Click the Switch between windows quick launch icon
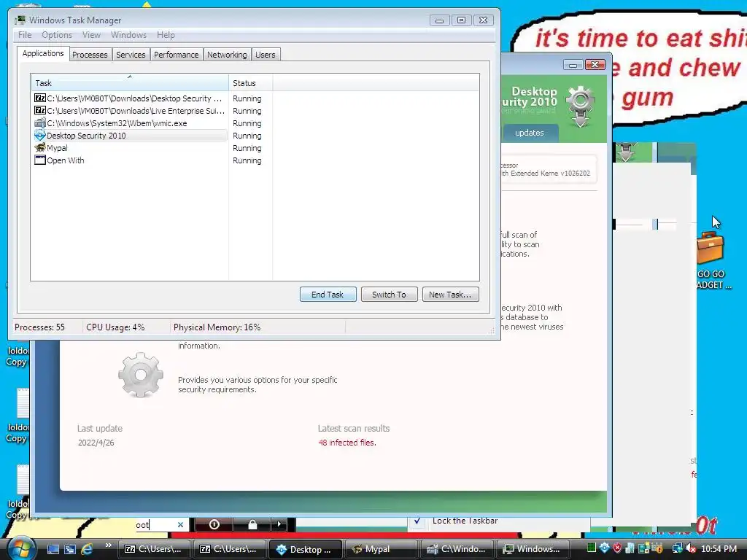The height and width of the screenshot is (560, 747). click(x=70, y=549)
